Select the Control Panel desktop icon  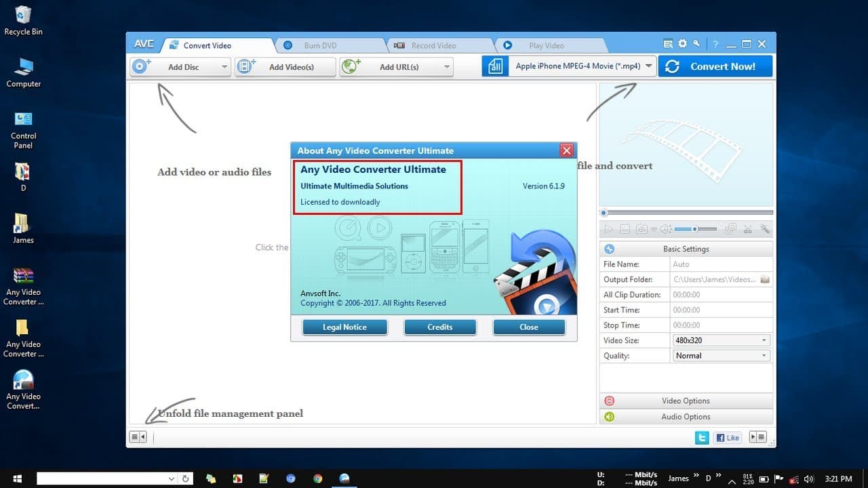[23, 129]
